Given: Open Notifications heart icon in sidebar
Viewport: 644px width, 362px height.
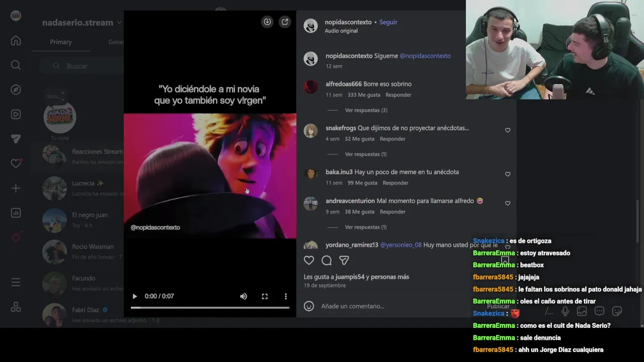Looking at the screenshot, I should coord(16,164).
